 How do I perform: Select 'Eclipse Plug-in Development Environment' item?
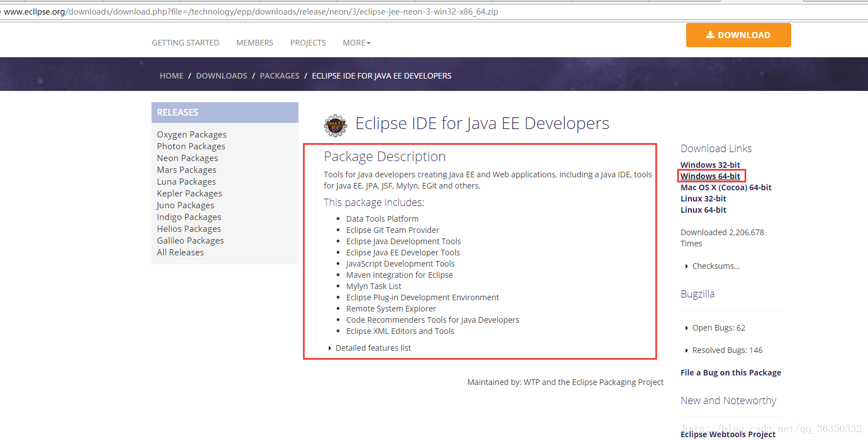click(422, 297)
